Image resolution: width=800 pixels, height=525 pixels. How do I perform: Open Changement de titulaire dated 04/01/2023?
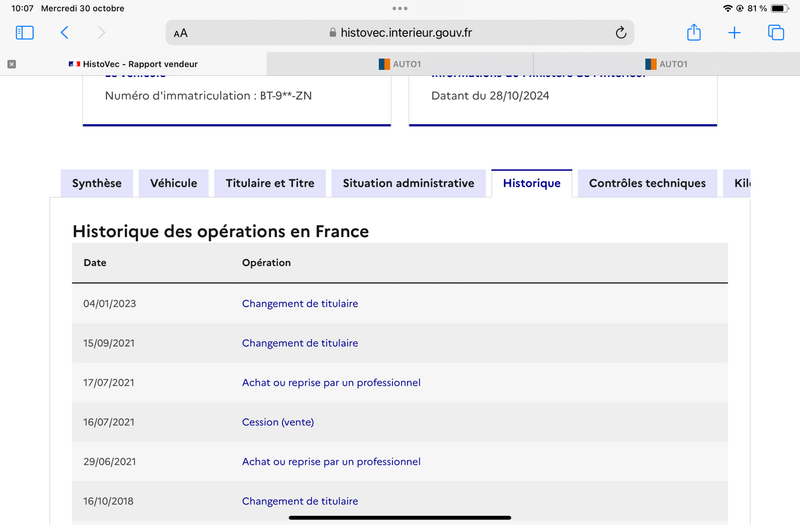click(x=300, y=304)
